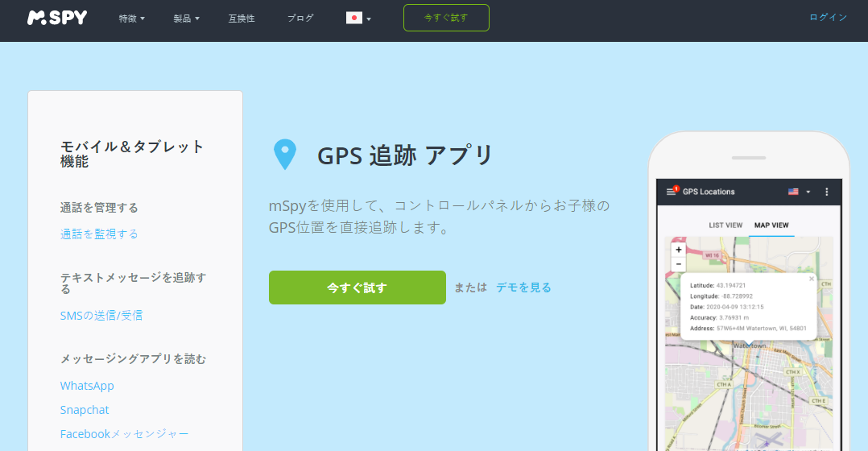
Task: Open the ブログ menu item
Action: coord(300,19)
